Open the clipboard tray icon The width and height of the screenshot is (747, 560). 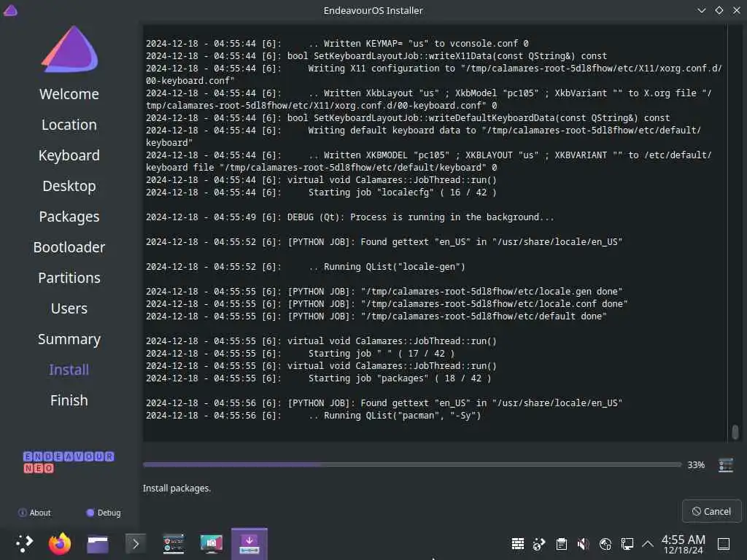click(x=561, y=544)
